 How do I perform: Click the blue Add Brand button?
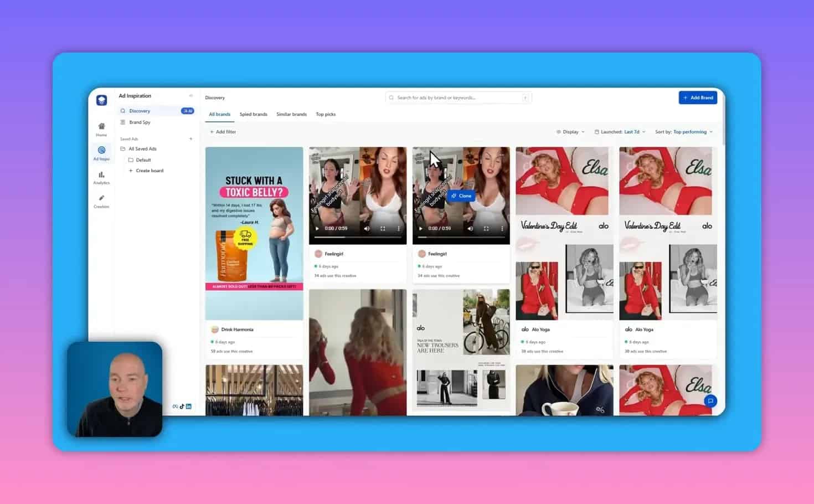coord(698,97)
